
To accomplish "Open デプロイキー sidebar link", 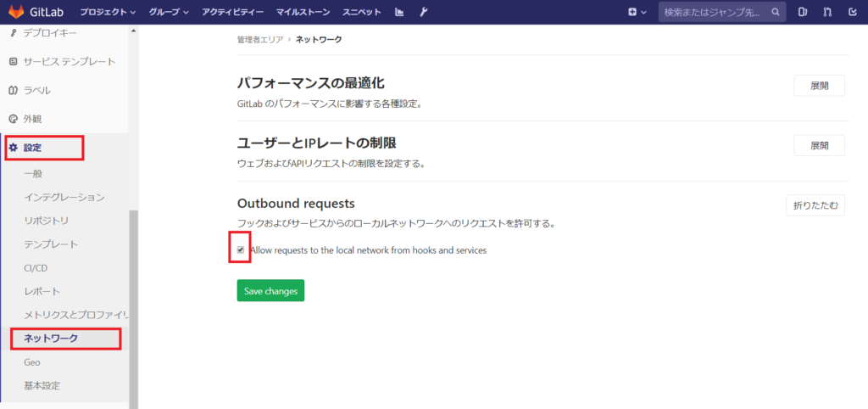I will (50, 33).
